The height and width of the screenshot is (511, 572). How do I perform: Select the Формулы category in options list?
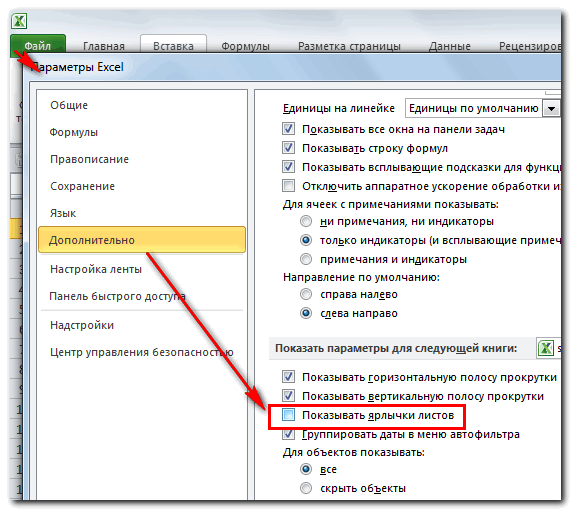74,132
